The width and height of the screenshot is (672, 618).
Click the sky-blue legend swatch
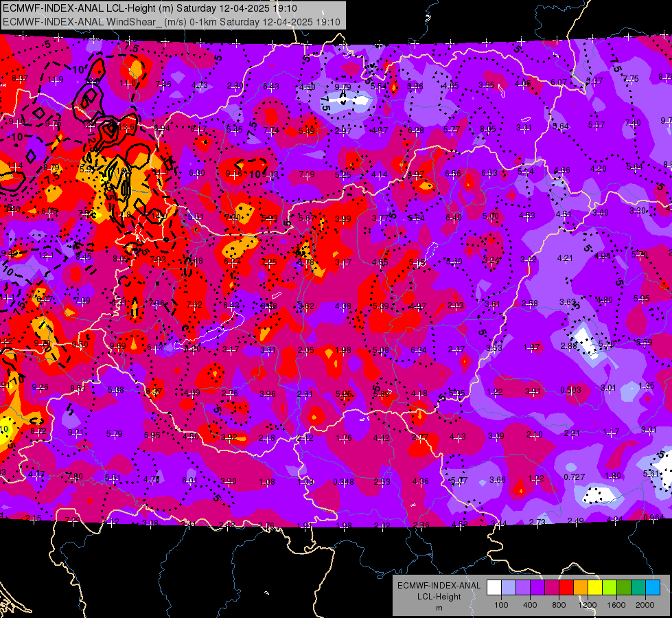tap(653, 588)
